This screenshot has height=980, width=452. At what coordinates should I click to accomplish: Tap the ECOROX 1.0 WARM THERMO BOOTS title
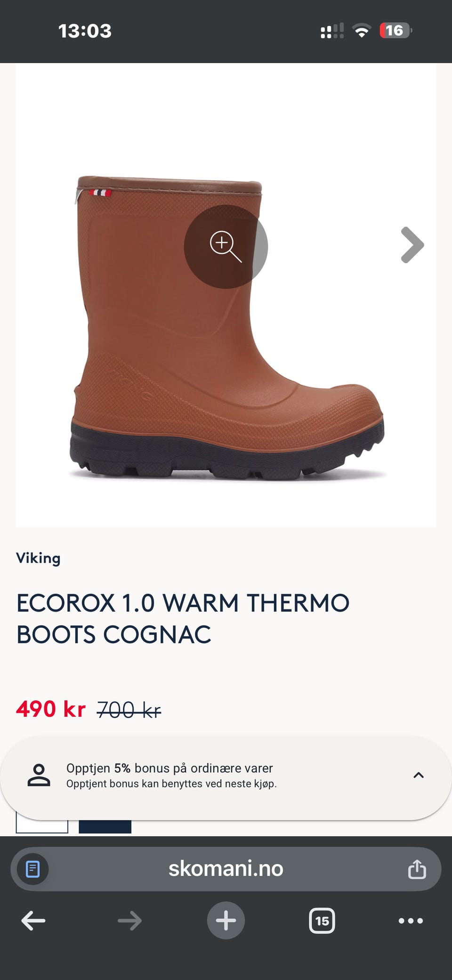coord(183,618)
